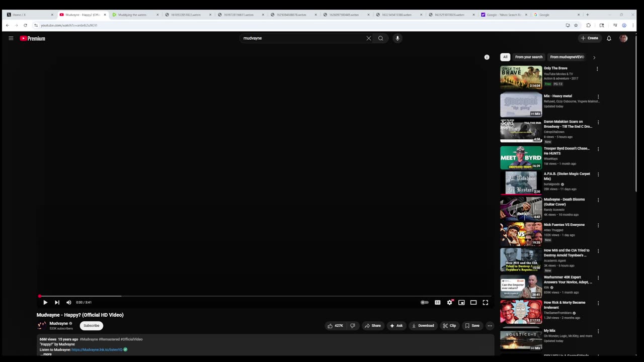Image resolution: width=644 pixels, height=362 pixels.
Task: Select the All filter chip
Action: 505,57
